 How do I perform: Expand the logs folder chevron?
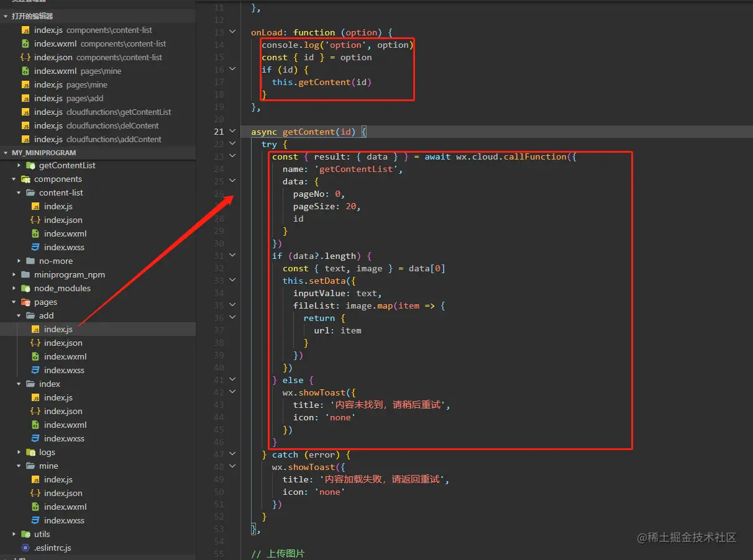tap(19, 452)
